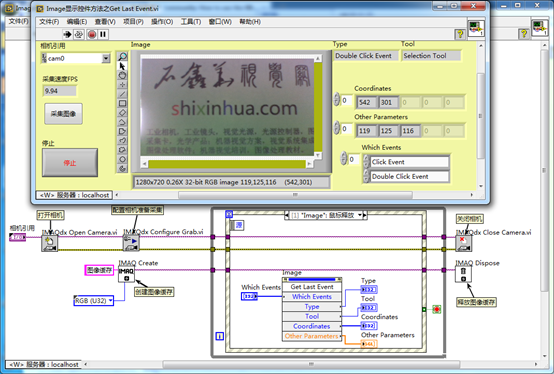The image size is (554, 374).
Task: Click the Coordinates value field showing 542
Action: pos(366,102)
